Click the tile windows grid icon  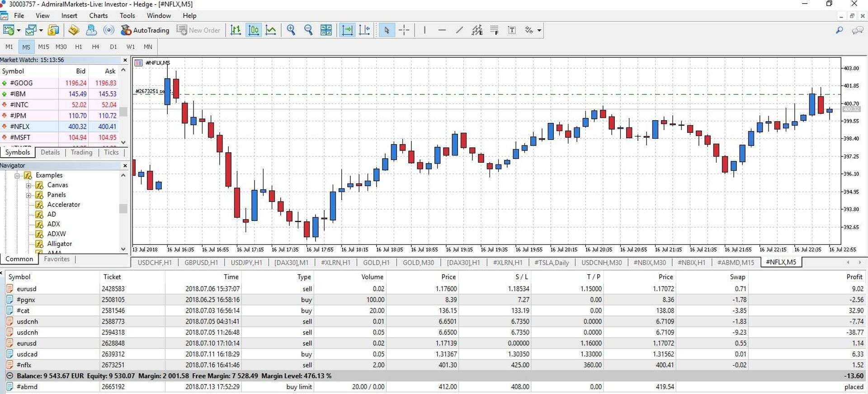click(326, 30)
